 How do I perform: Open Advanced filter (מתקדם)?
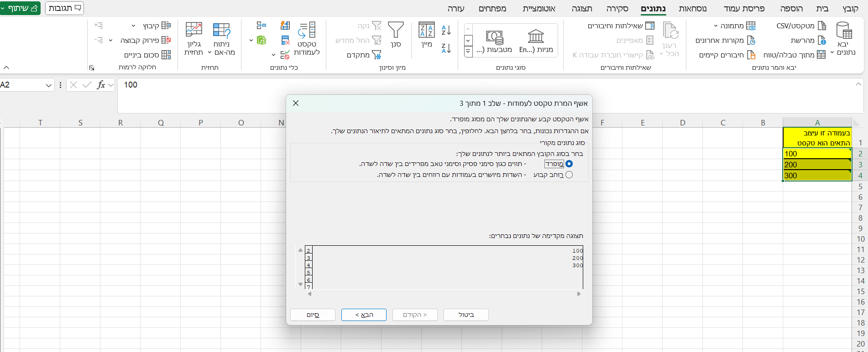pos(364,55)
